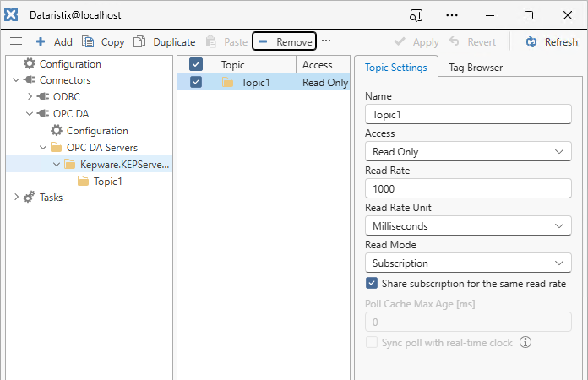Disable Share subscription for same read rate
Viewport: 588px width, 380px height.
(x=372, y=284)
